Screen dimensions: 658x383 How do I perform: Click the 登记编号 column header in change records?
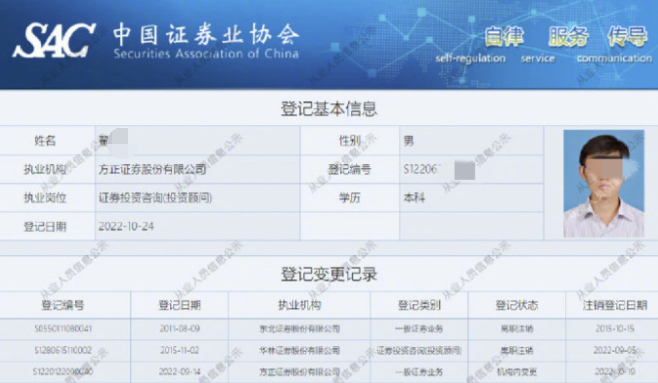(63, 305)
